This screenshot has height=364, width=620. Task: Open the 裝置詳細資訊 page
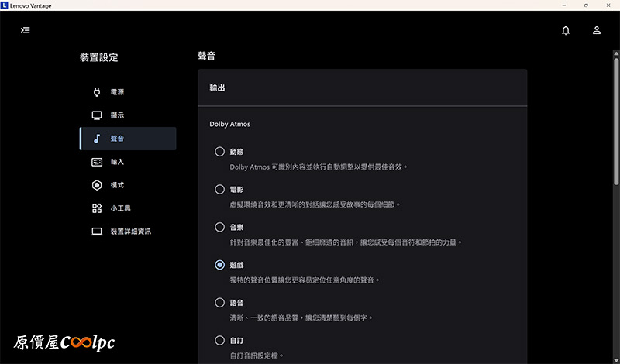[128, 232]
